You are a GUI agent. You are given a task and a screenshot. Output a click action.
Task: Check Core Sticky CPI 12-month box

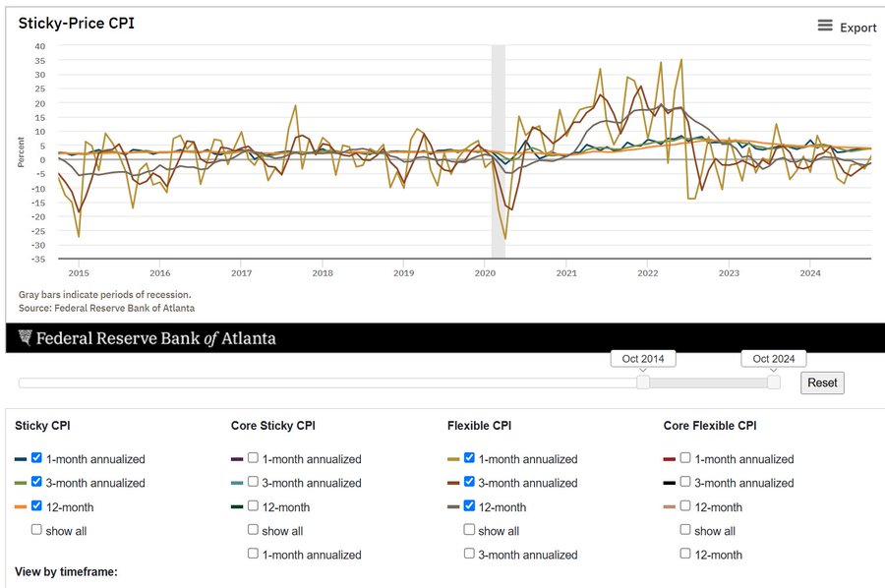tap(253, 506)
